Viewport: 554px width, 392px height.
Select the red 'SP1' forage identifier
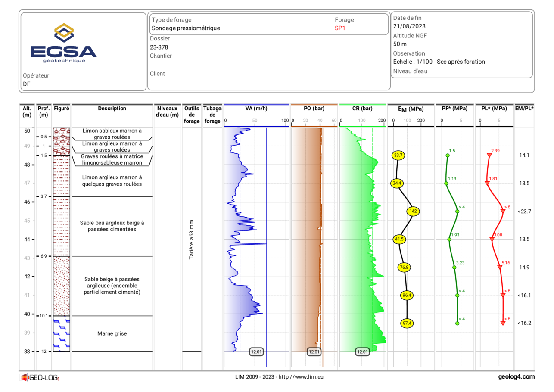(x=340, y=28)
